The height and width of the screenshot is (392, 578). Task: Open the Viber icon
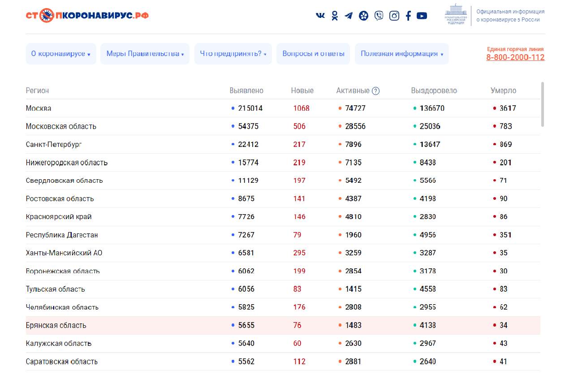tap(379, 16)
